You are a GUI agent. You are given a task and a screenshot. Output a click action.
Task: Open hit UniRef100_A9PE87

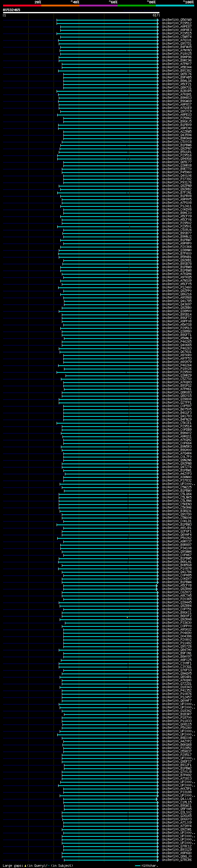pos(177,26)
